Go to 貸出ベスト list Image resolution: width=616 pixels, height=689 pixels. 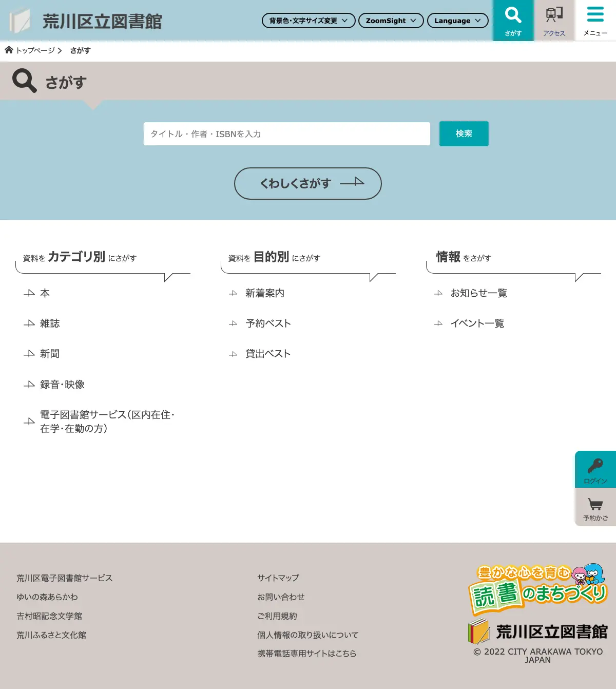tap(268, 354)
